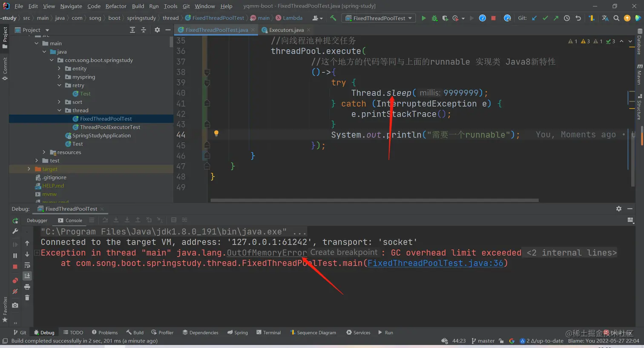Start debugging with the green bug icon
This screenshot has width=644, height=348.
(x=434, y=18)
